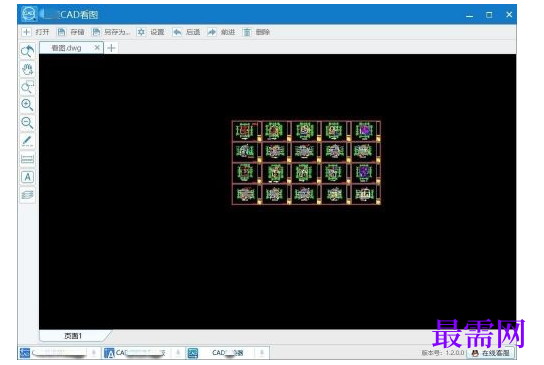Click the 删除 label in toolbar
The width and height of the screenshot is (544, 365).
click(263, 32)
